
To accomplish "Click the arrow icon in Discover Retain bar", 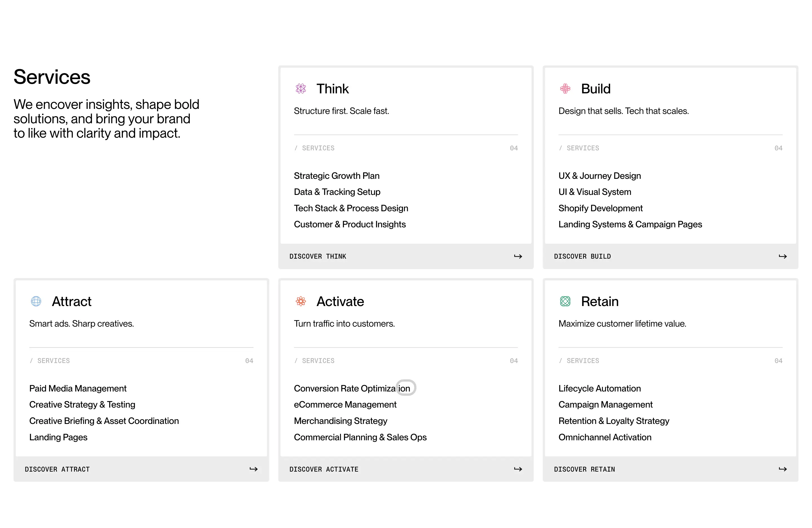I will pos(783,469).
